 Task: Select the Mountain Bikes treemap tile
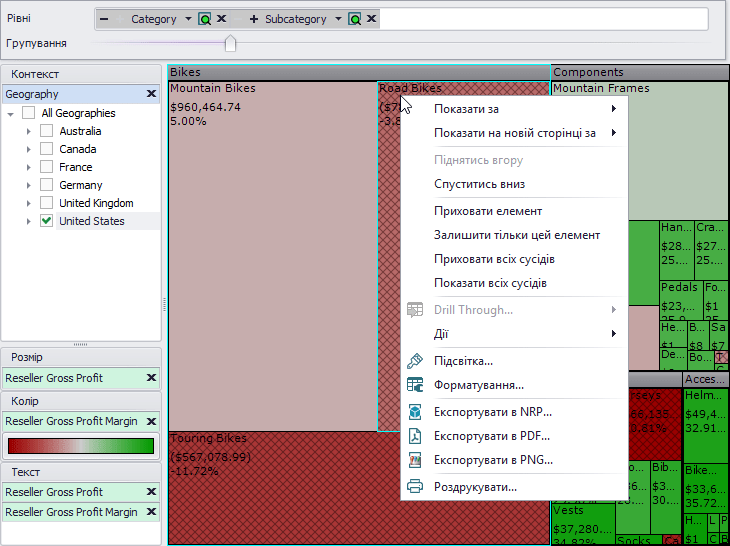coord(273,256)
